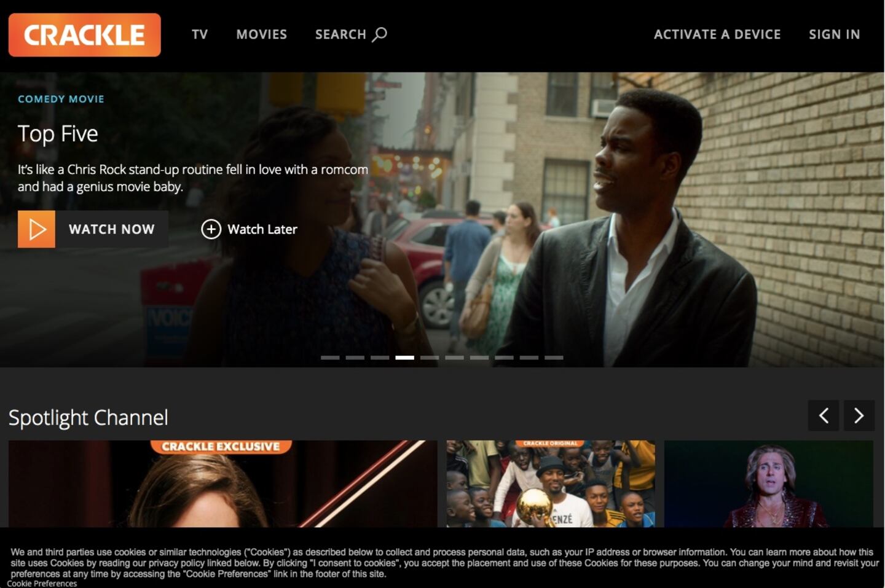Open the TV menu
The image size is (885, 588).
[x=200, y=34]
